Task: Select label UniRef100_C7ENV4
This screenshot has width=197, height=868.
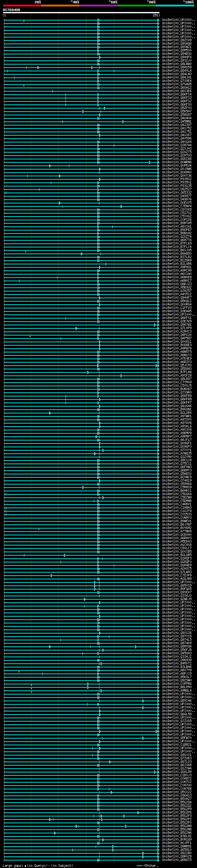Action: (177, 206)
